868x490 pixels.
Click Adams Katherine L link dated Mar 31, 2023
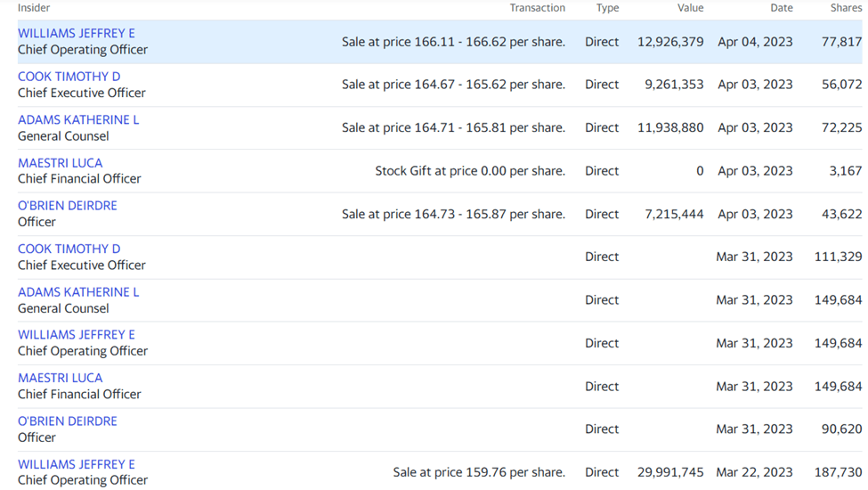click(78, 292)
